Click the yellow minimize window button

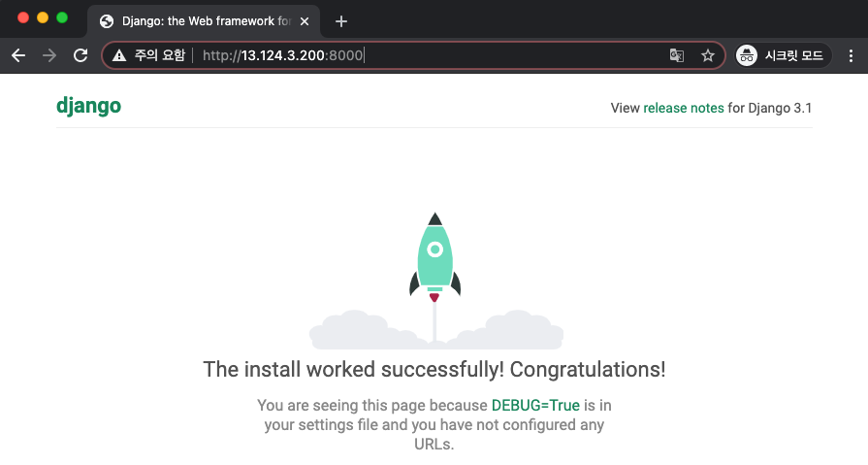[43, 17]
